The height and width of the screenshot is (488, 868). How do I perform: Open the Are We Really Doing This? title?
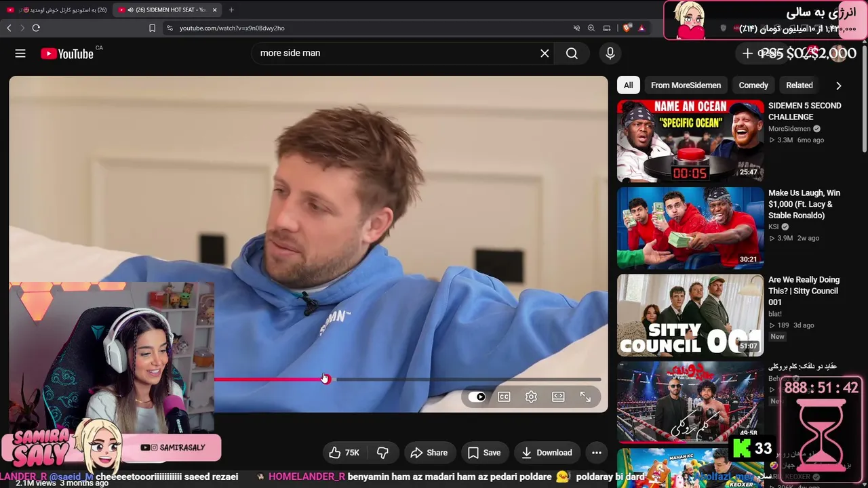(804, 291)
